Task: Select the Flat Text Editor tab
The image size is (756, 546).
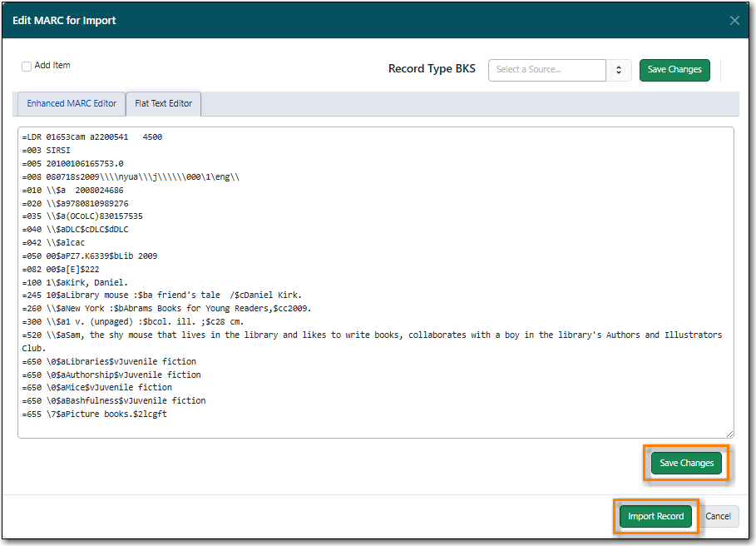Action: coord(164,104)
